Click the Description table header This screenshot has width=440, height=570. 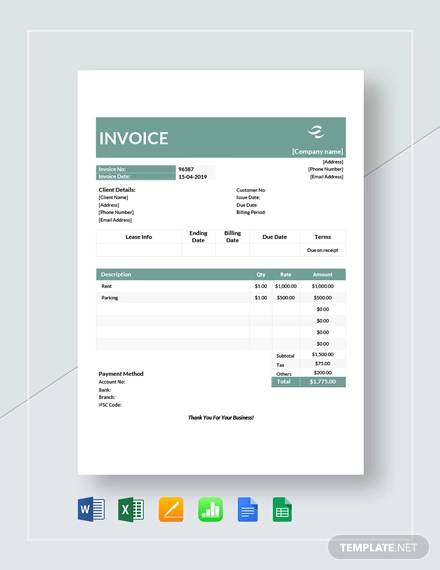click(x=116, y=274)
